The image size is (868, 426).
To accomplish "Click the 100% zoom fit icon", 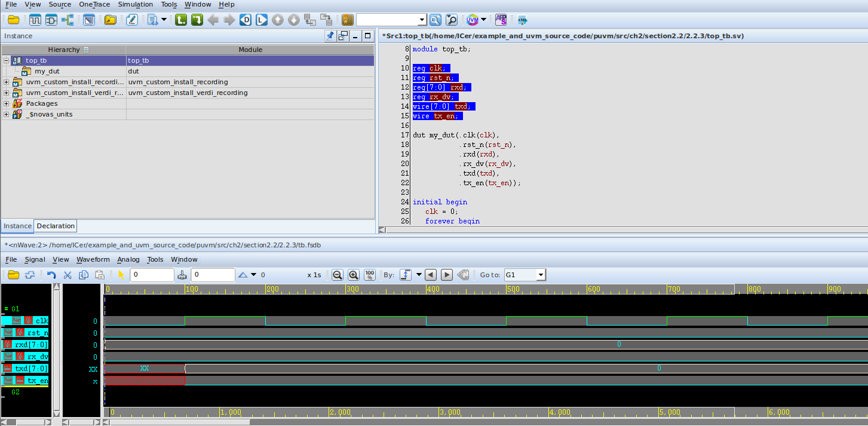I will [370, 275].
